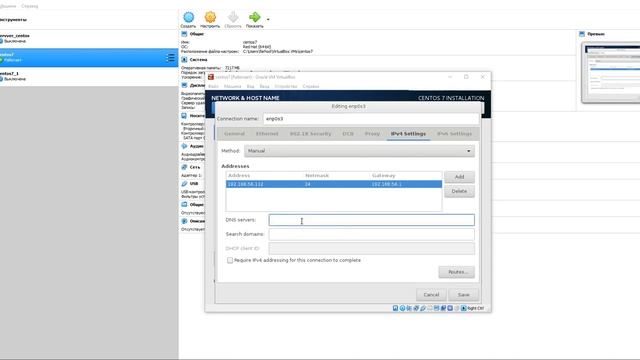Viewport: 640px width, 360px height.
Task: Click hard disk activity status bar icon
Action: click(396, 308)
